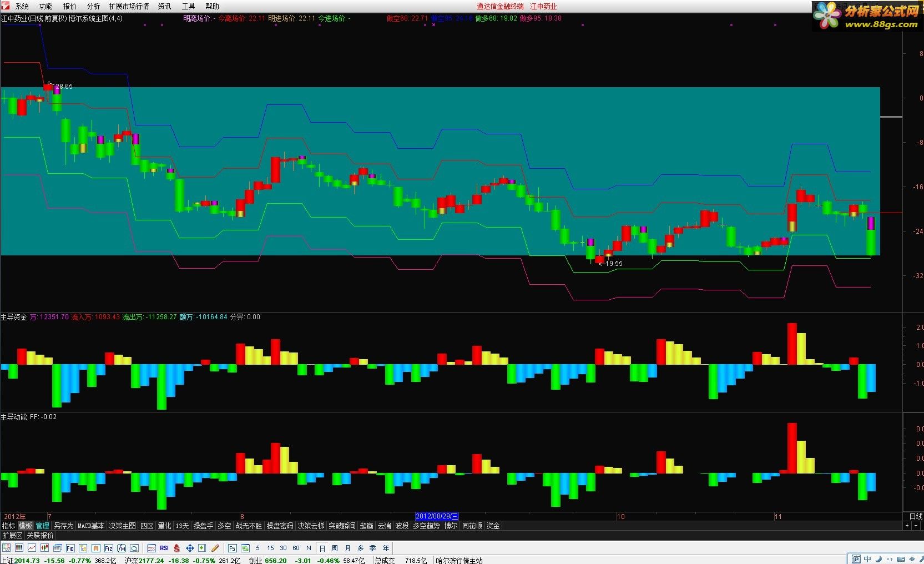Select the 操盘手 template
Screen dimensions: 924x564
click(203, 526)
